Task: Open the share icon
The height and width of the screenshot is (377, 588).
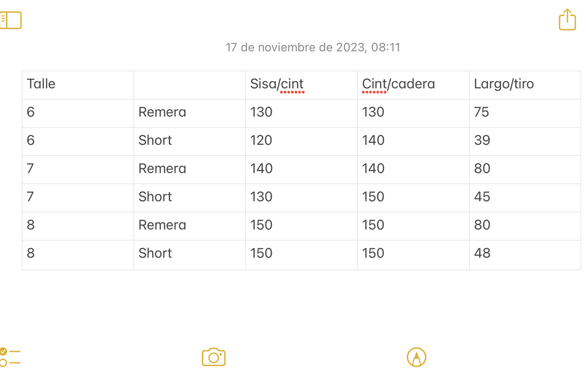Action: coord(567,20)
